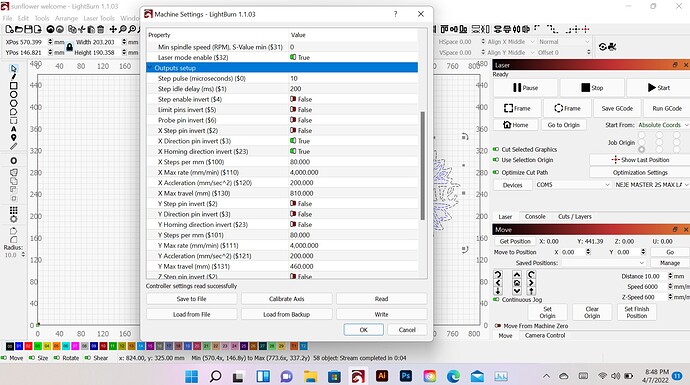
Task: Toggle the aspect ratio lock icon
Action: 70,47
